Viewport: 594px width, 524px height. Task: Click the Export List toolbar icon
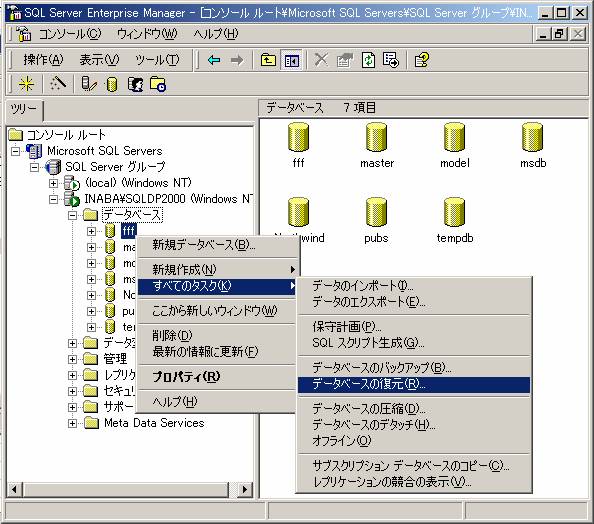point(391,60)
